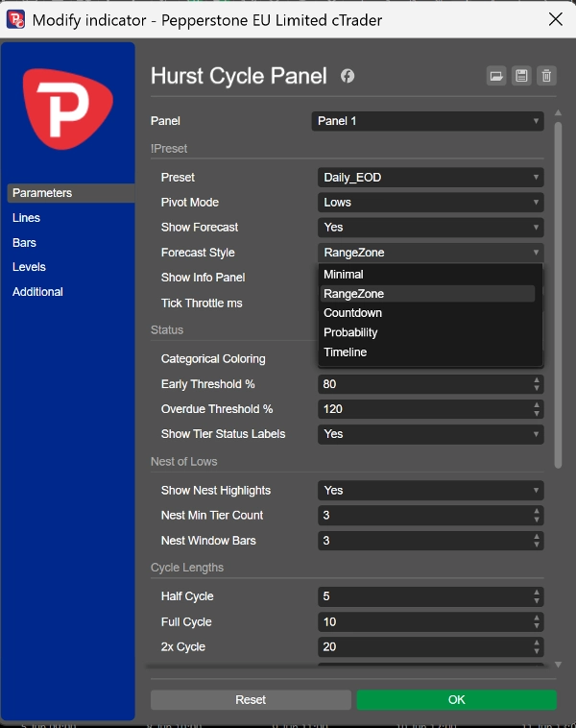Click the Pepperstone logo in the sidebar
This screenshot has width=576, height=728.
[x=68, y=109]
